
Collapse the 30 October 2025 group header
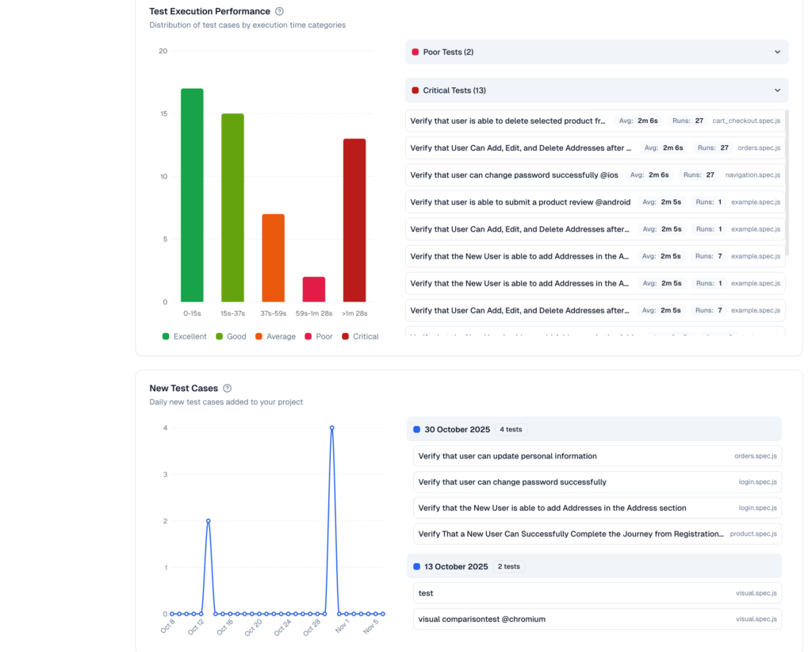593,429
